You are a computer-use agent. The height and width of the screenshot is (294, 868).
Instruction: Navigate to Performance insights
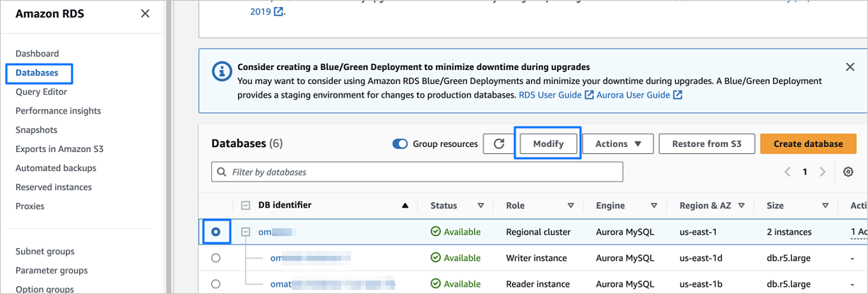[58, 111]
